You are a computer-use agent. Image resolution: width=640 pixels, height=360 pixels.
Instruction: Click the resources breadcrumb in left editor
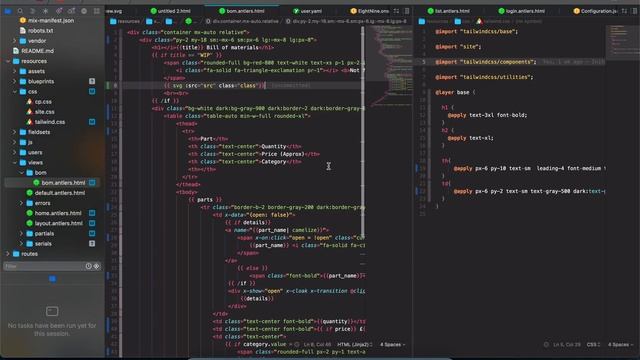point(125,21)
